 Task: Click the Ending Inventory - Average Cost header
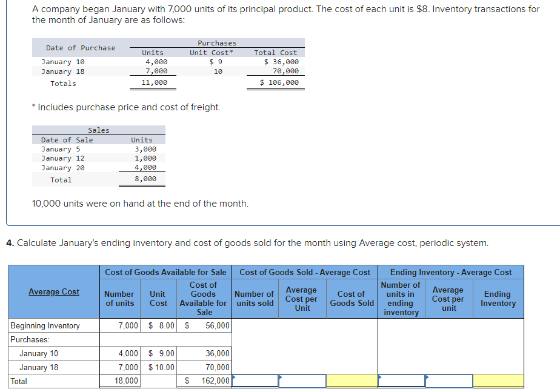click(451, 273)
